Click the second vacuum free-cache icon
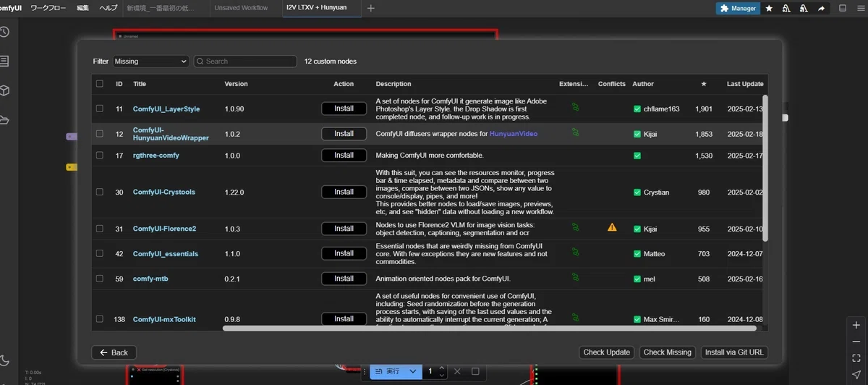This screenshot has height=385, width=868. 804,8
